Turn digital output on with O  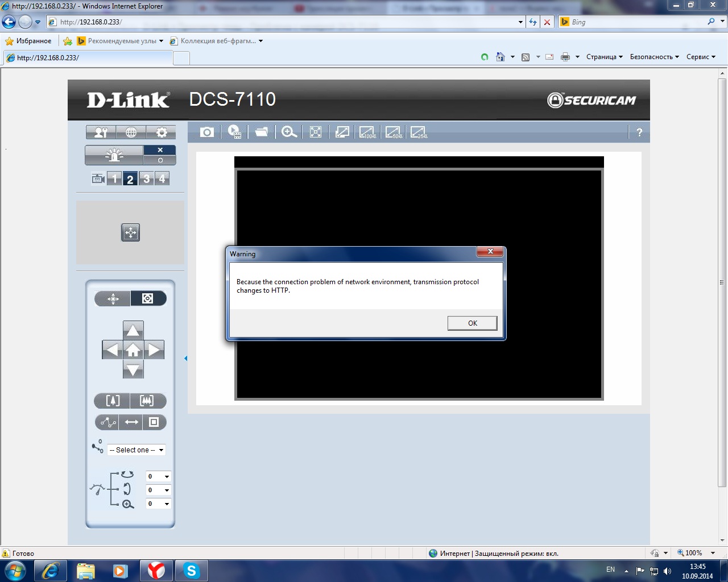[160, 160]
